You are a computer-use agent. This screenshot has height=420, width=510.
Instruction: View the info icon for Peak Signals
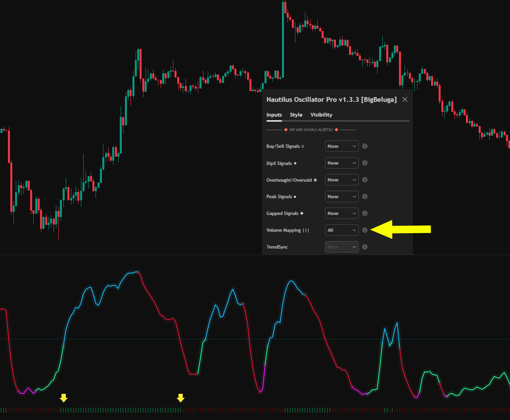pyautogui.click(x=365, y=197)
